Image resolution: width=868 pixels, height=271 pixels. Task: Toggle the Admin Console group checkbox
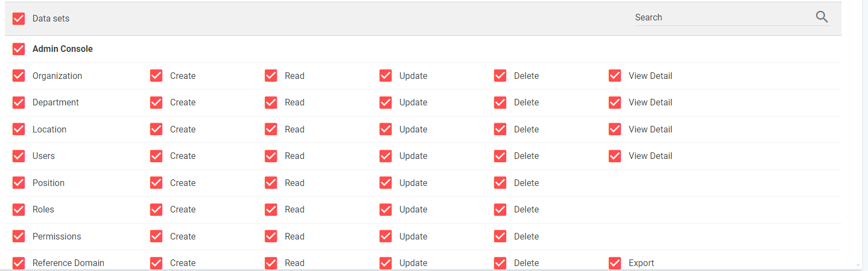pyautogui.click(x=19, y=49)
